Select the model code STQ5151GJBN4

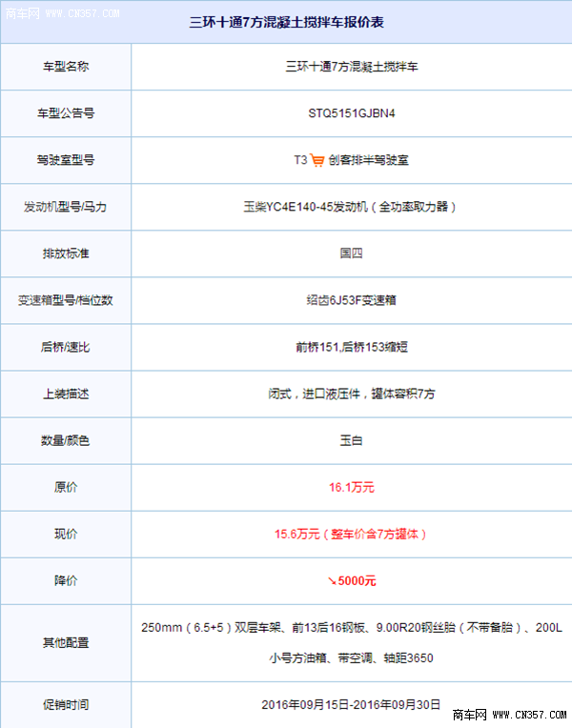(x=352, y=113)
